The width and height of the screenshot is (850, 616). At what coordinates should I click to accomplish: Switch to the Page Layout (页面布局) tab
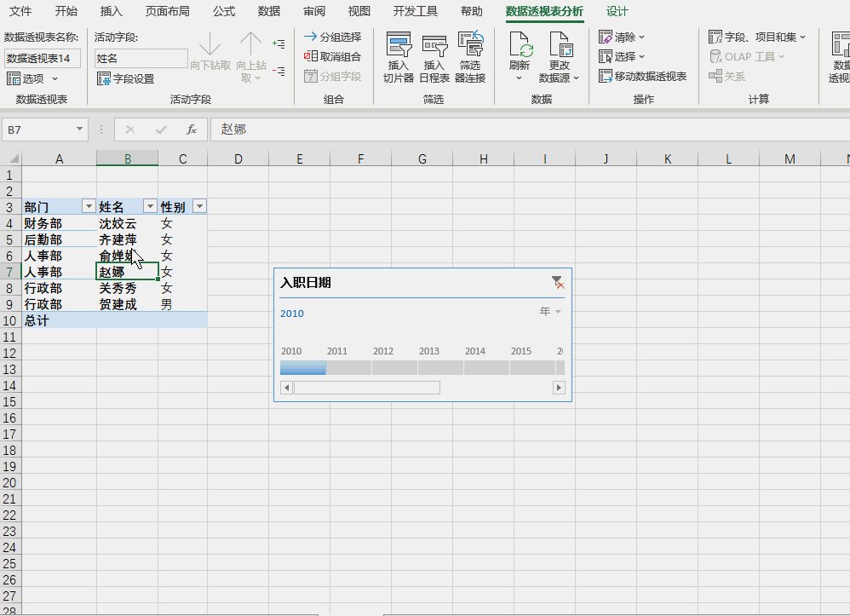coord(168,11)
